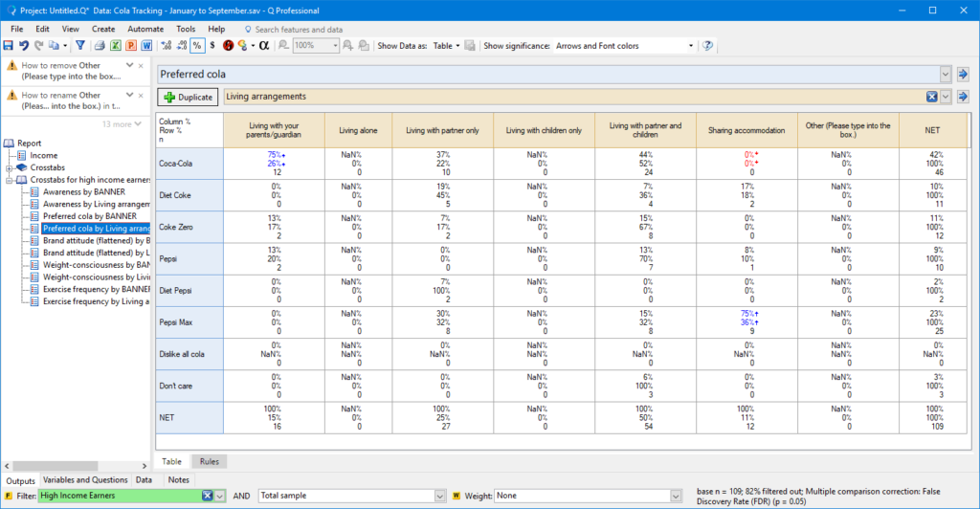Expand the 'How to remove Other' notification chevron
This screenshot has height=509, width=980.
tap(129, 65)
